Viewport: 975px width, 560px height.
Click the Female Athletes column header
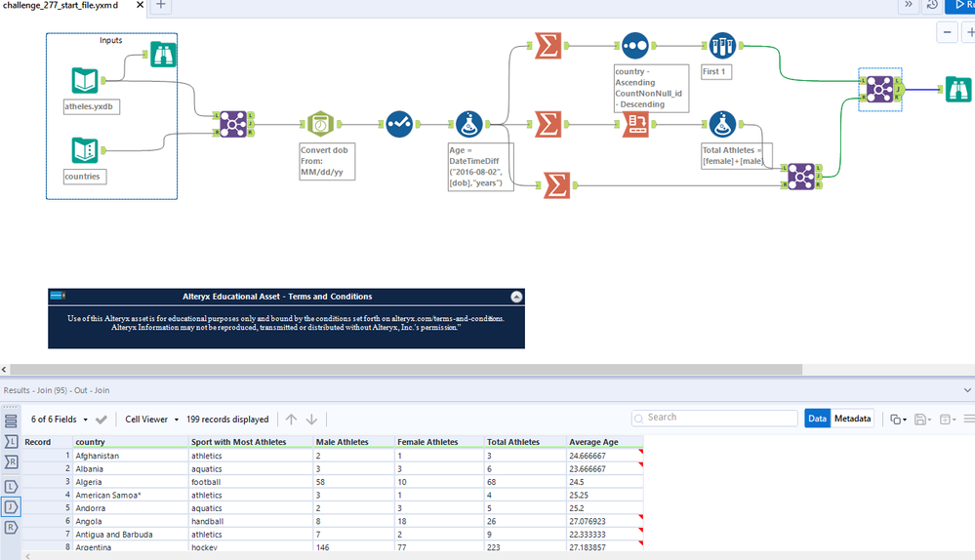pos(439,442)
